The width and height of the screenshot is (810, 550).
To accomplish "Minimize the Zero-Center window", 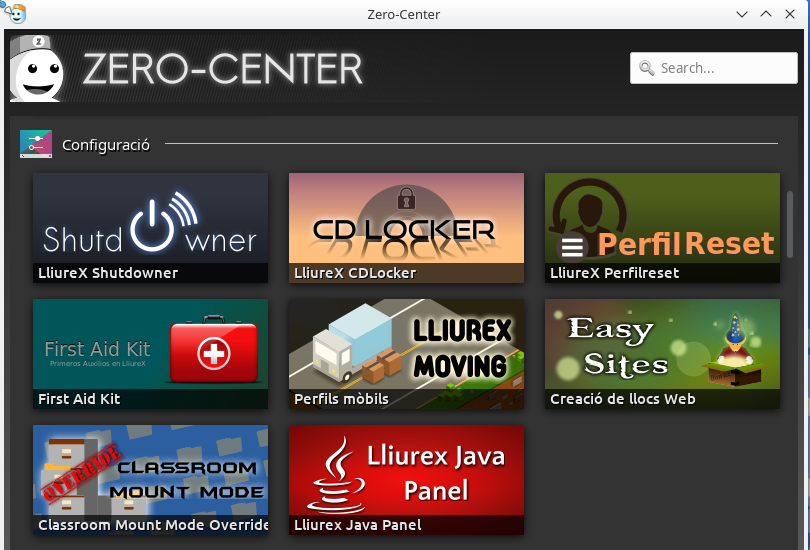I will click(x=742, y=14).
